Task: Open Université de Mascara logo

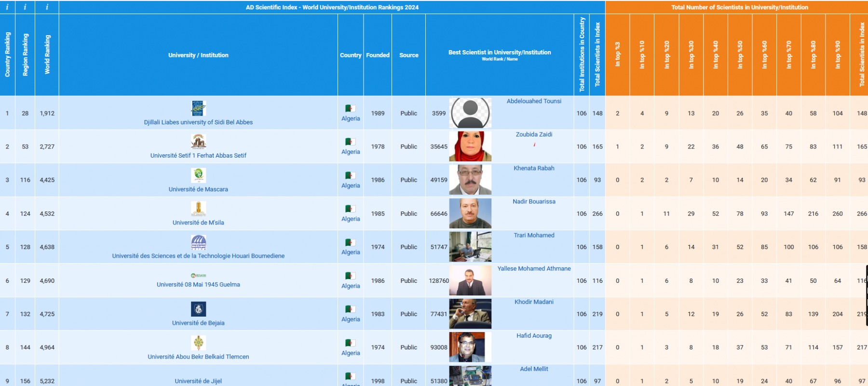Action: tap(198, 175)
